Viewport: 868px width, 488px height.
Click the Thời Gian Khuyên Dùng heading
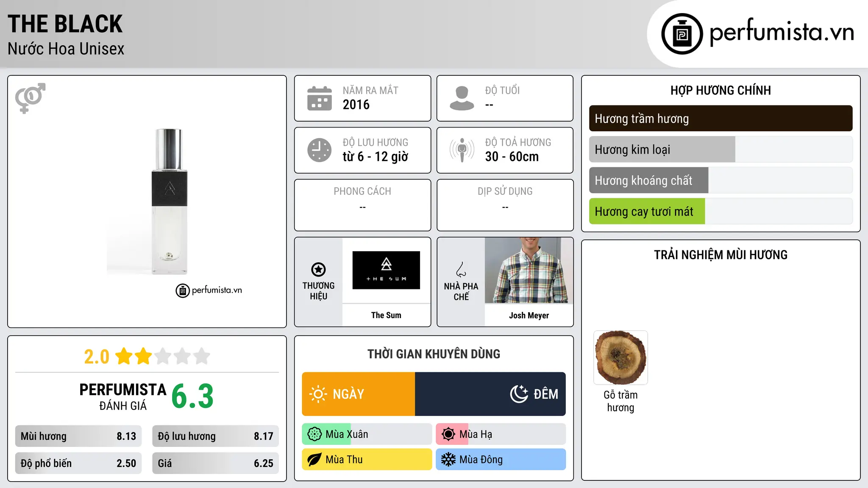pos(434,354)
